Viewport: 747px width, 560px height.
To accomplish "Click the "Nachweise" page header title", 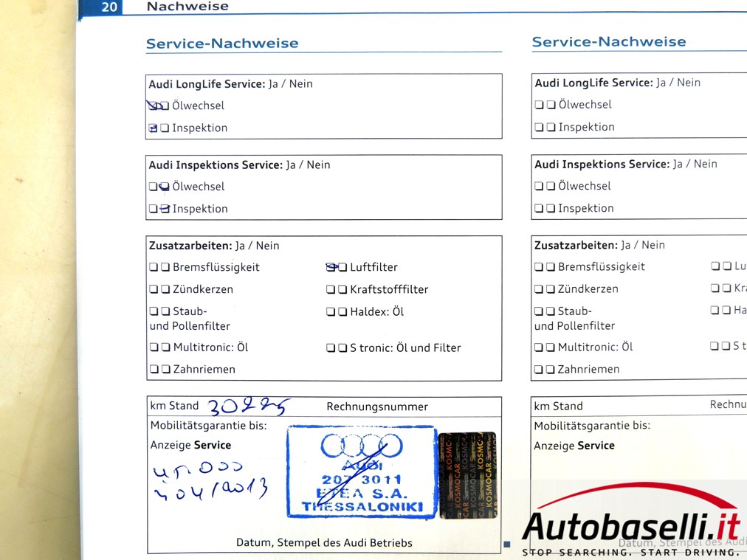I will point(187,6).
